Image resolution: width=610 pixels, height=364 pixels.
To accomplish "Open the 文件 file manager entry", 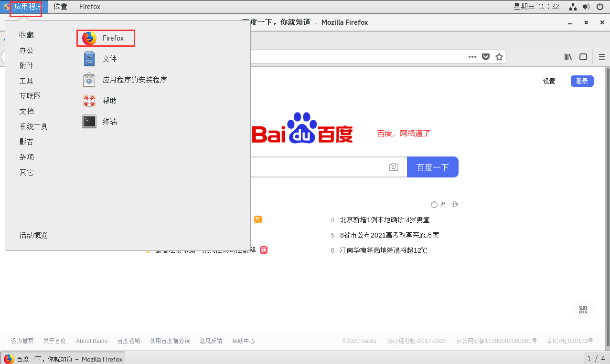I will coord(100,59).
